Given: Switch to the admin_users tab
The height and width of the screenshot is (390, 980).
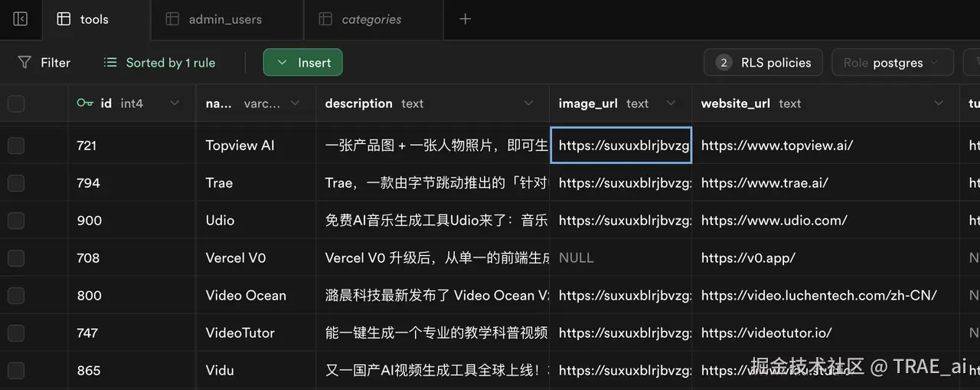Looking at the screenshot, I should click(x=227, y=20).
